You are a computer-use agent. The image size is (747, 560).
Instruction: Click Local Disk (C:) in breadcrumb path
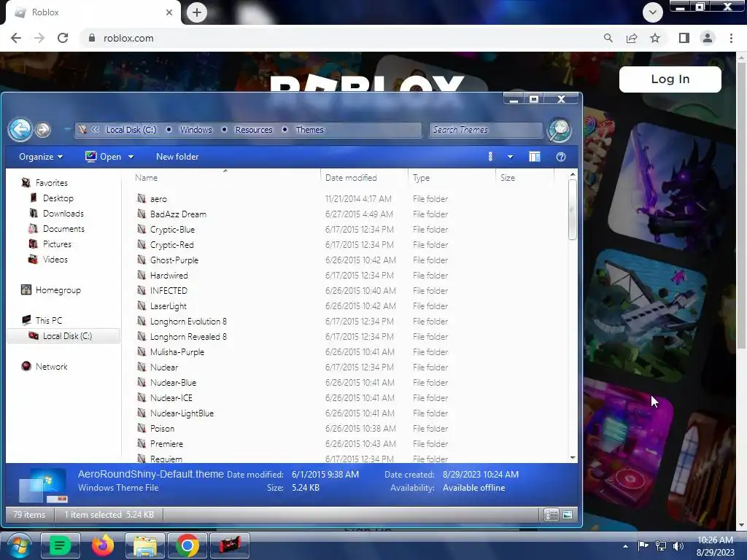pos(131,130)
